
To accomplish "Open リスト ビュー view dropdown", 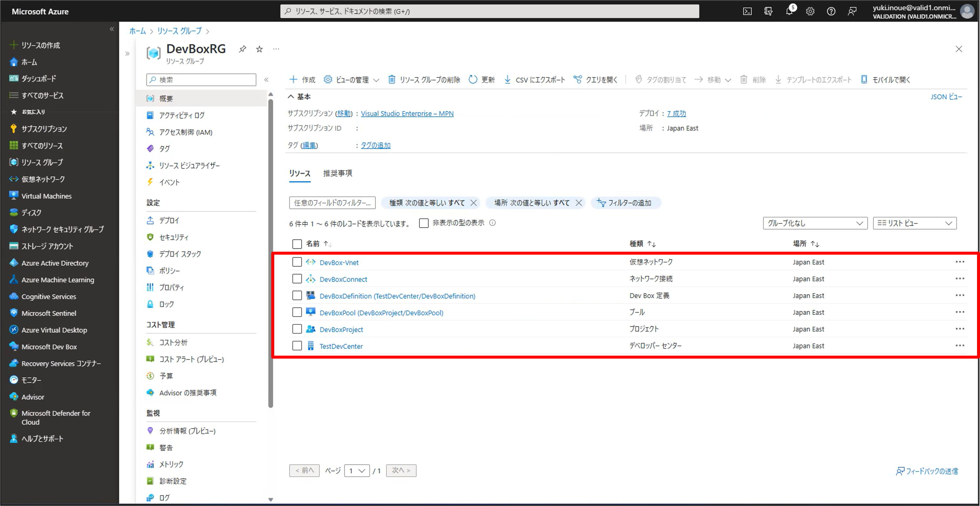I will [x=914, y=223].
